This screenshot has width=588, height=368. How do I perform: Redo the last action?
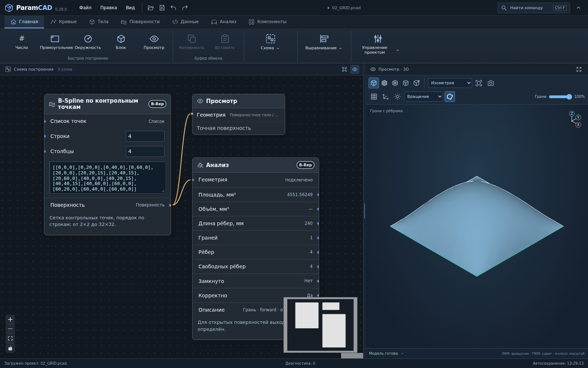click(x=185, y=8)
